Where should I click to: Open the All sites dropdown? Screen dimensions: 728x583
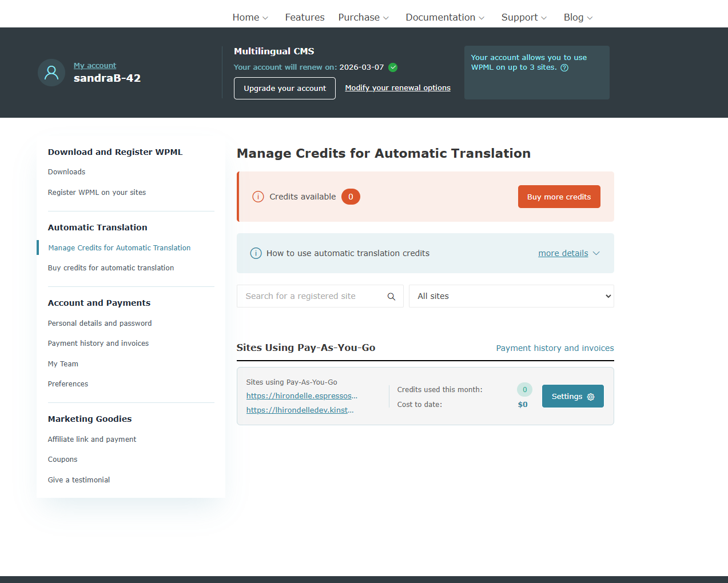511,296
